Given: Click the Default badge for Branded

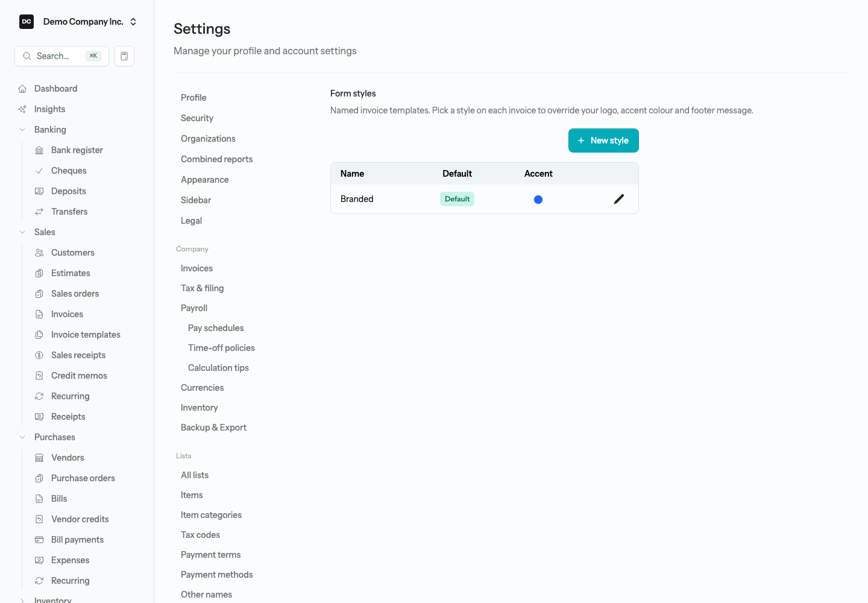Looking at the screenshot, I should pos(457,199).
